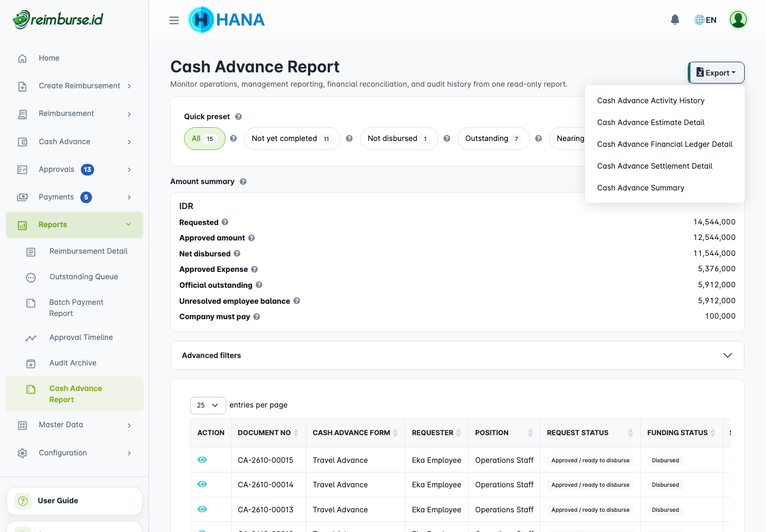The height and width of the screenshot is (532, 766).
Task: Click the Configuration gear icon
Action: click(22, 453)
